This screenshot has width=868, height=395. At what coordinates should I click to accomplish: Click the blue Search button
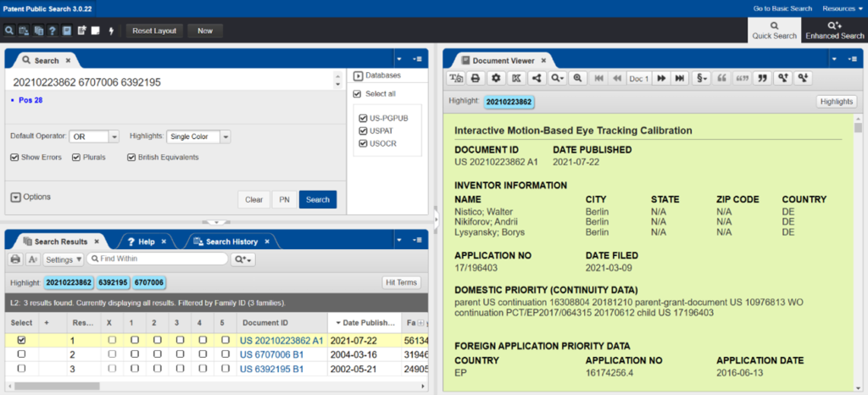pos(318,200)
